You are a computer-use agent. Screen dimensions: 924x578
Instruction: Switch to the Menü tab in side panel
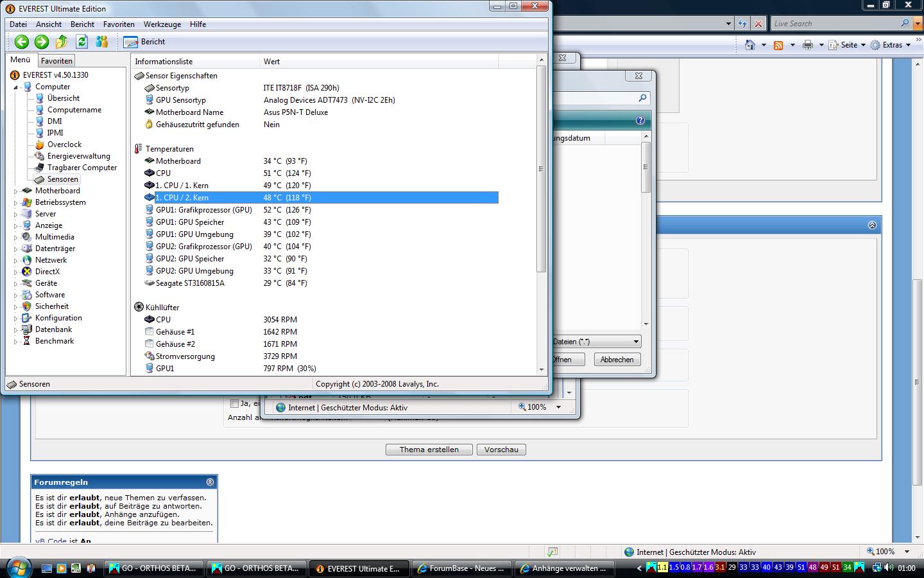21,60
